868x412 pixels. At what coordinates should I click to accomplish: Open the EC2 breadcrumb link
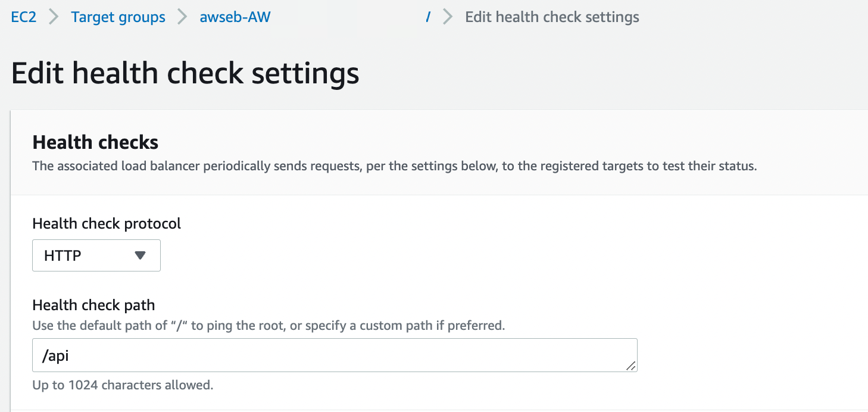[24, 17]
